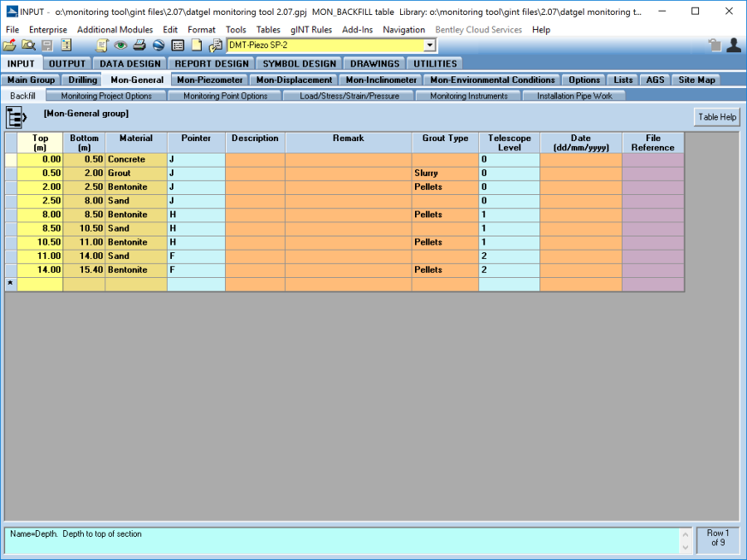The image size is (747, 560).
Task: Click the open project folder icon
Action: 10,46
